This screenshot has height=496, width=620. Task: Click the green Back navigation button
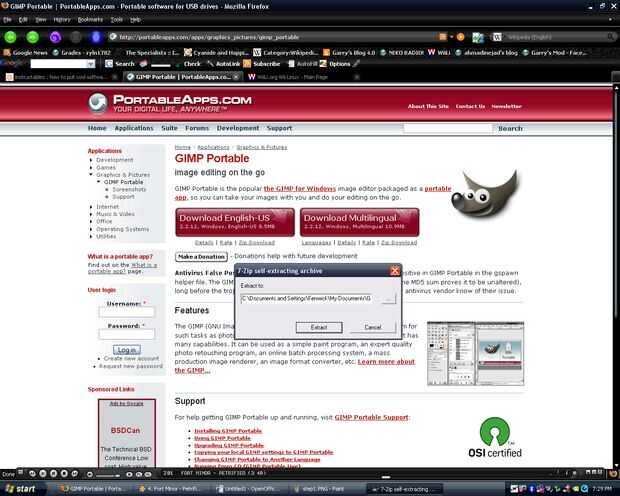coord(11,37)
